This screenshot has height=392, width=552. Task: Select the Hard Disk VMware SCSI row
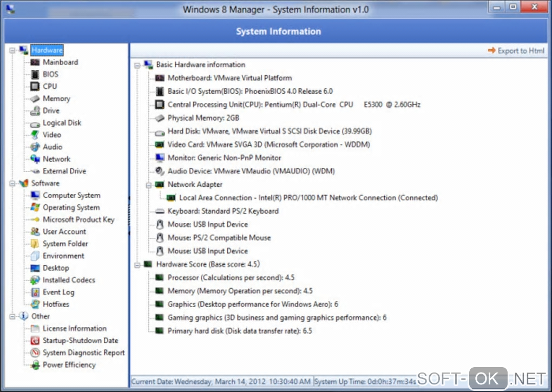tap(270, 132)
